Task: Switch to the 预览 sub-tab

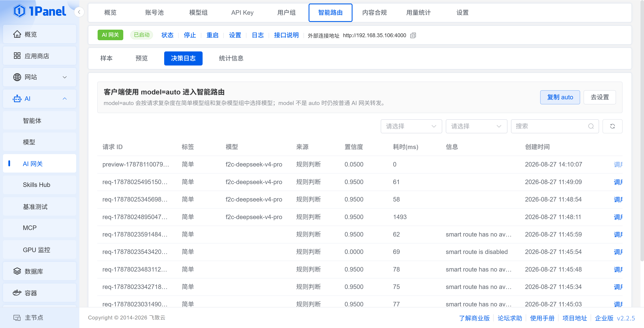Action: tap(142, 58)
